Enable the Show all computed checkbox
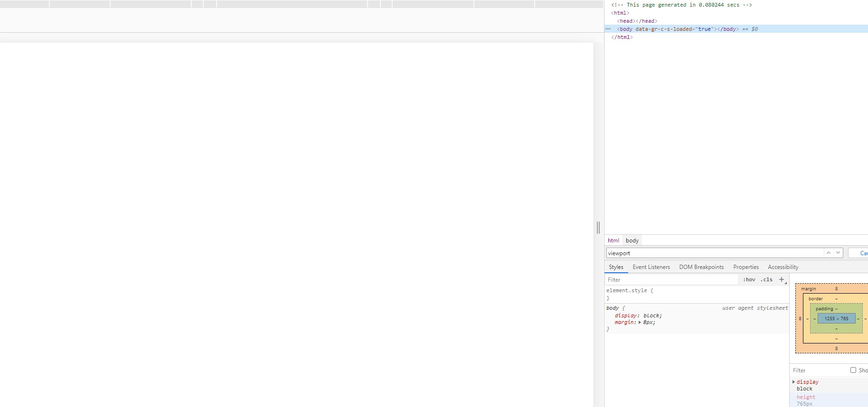This screenshot has height=407, width=868. point(853,370)
